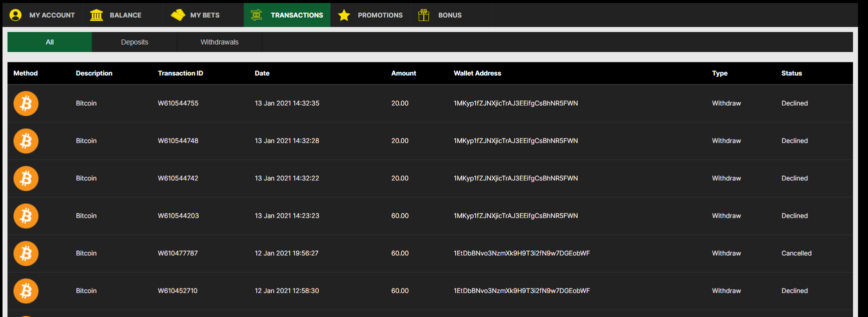Select transaction ID W610544742
868x317 pixels.
coord(178,178)
